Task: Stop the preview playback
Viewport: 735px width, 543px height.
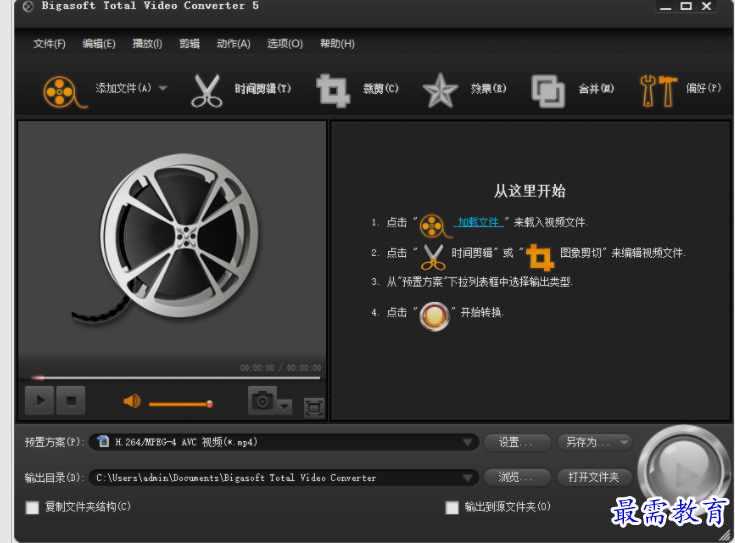Action: pos(71,400)
